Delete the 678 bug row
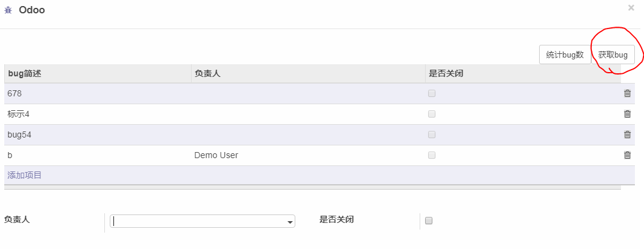Image resolution: width=644 pixels, height=249 pixels. point(627,93)
